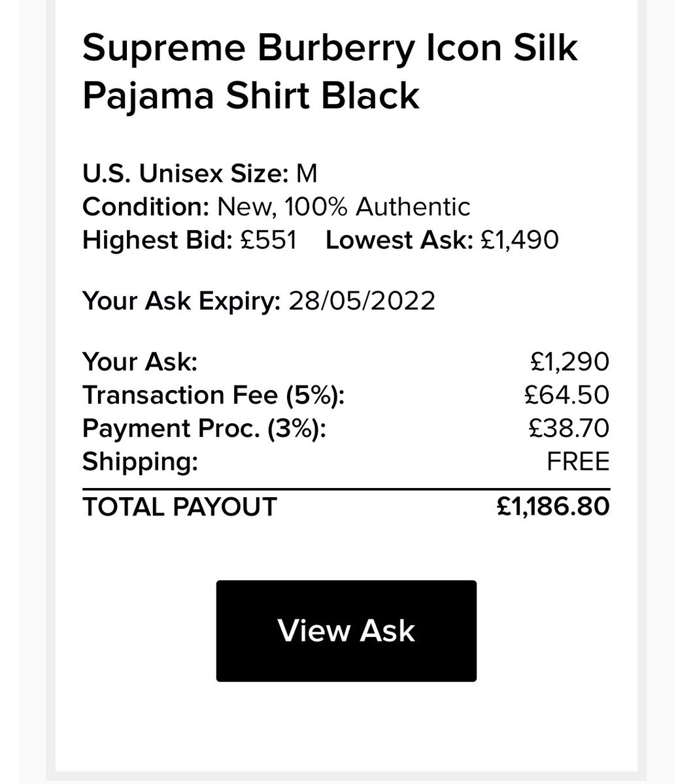Select the TOTAL PAYOUT label
The image size is (693, 784).
click(x=180, y=506)
